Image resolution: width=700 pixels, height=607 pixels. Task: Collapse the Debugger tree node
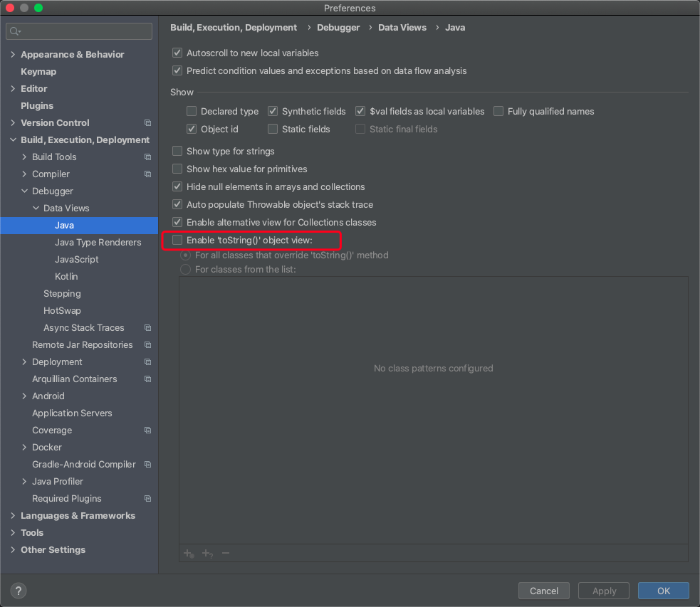tap(24, 191)
